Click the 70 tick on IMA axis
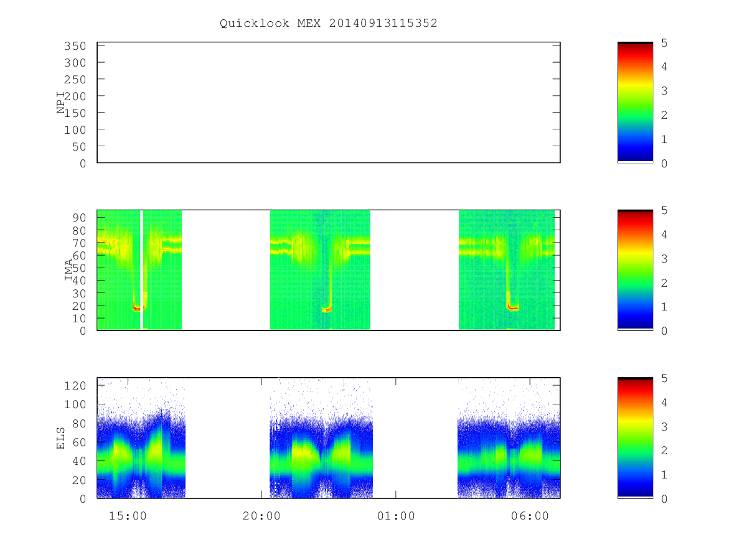Screen dimensions: 747x560 click(79, 243)
